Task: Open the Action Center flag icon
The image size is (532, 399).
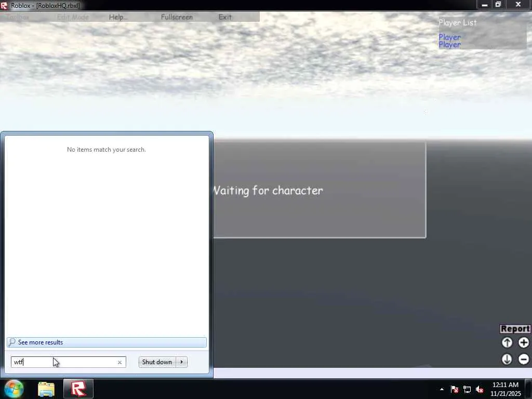Action: (x=455, y=389)
